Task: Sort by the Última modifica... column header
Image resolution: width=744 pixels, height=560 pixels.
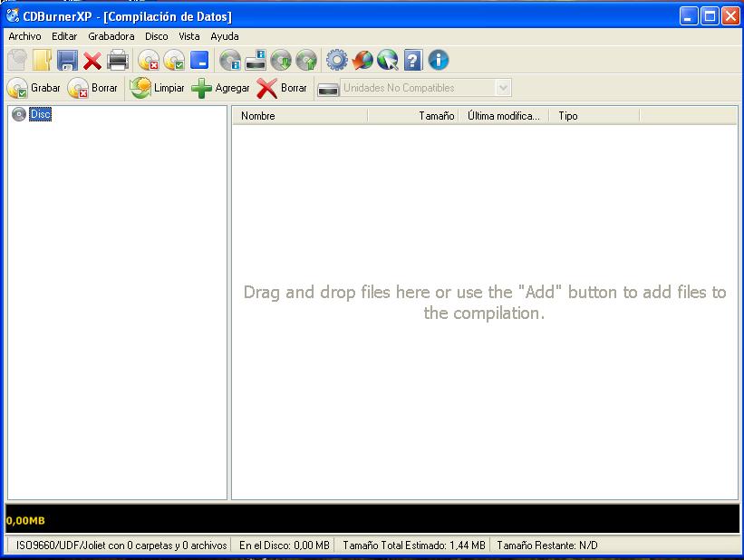Action: point(504,116)
